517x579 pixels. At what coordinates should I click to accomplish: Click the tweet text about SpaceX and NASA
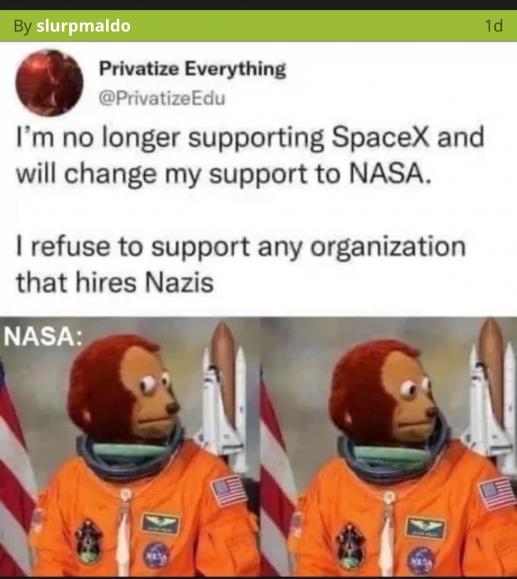[x=250, y=155]
